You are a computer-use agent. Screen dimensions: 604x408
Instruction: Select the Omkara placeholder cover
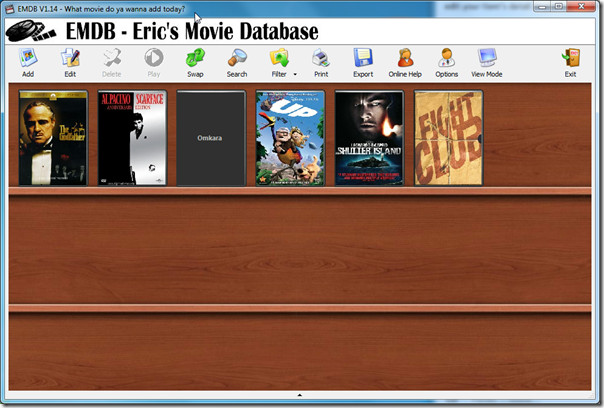[211, 138]
